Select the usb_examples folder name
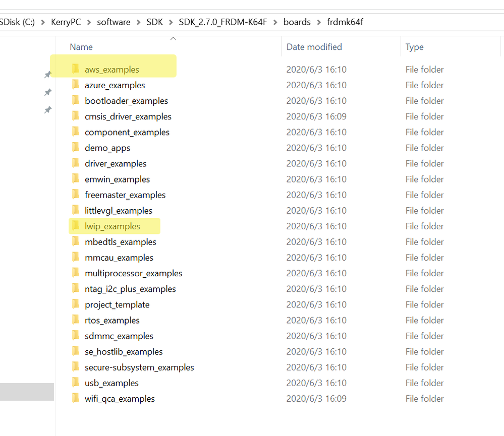Image resolution: width=504 pixels, height=436 pixels. pyautogui.click(x=111, y=384)
